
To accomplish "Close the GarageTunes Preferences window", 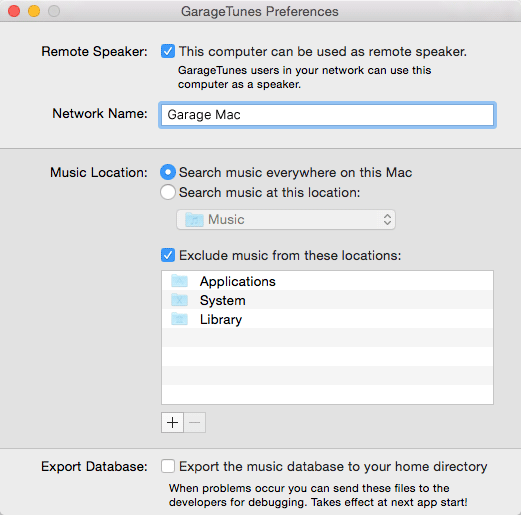I will (x=14, y=11).
